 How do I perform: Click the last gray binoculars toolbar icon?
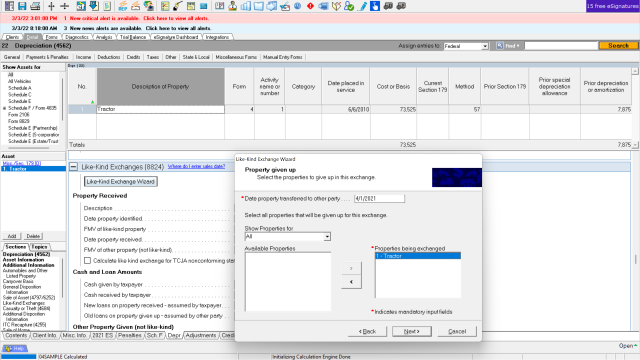(x=401, y=6)
